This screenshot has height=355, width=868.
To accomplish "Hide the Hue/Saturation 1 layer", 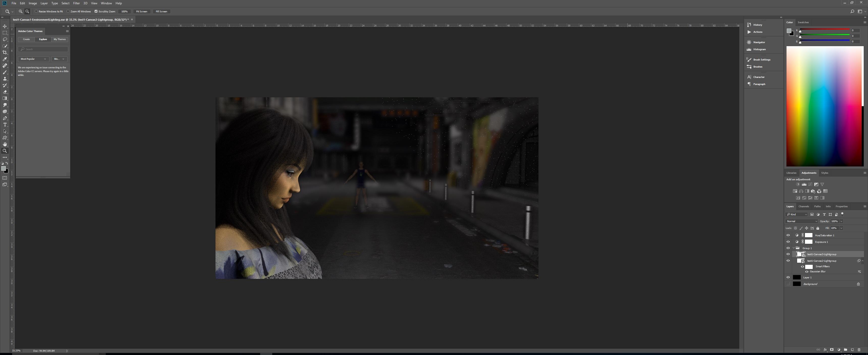I will click(788, 235).
